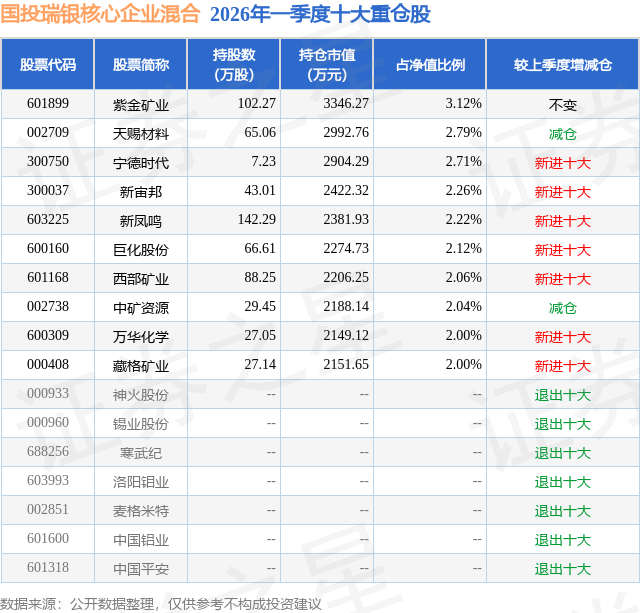Viewport: 640px width, 613px height.
Task: Click stock code 000933
Action: point(48,393)
